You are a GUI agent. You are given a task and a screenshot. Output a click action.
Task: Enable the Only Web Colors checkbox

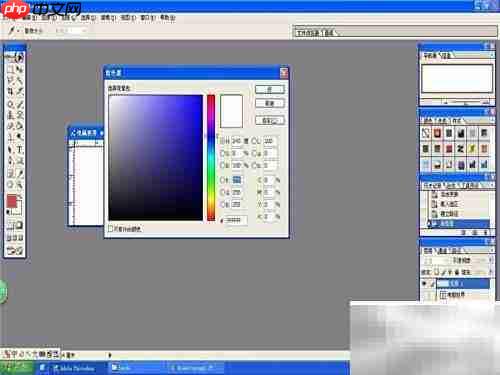[111, 229]
